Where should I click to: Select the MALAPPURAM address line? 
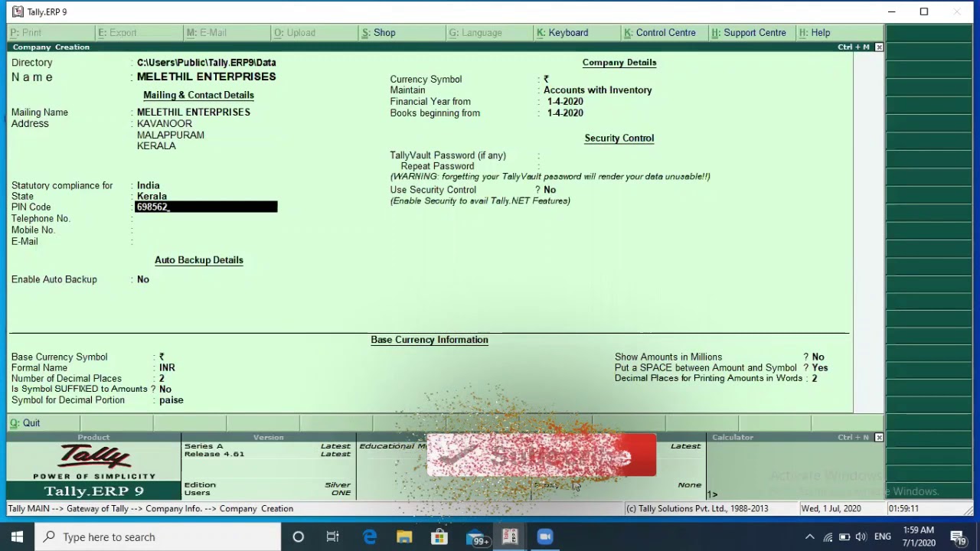[x=170, y=135]
